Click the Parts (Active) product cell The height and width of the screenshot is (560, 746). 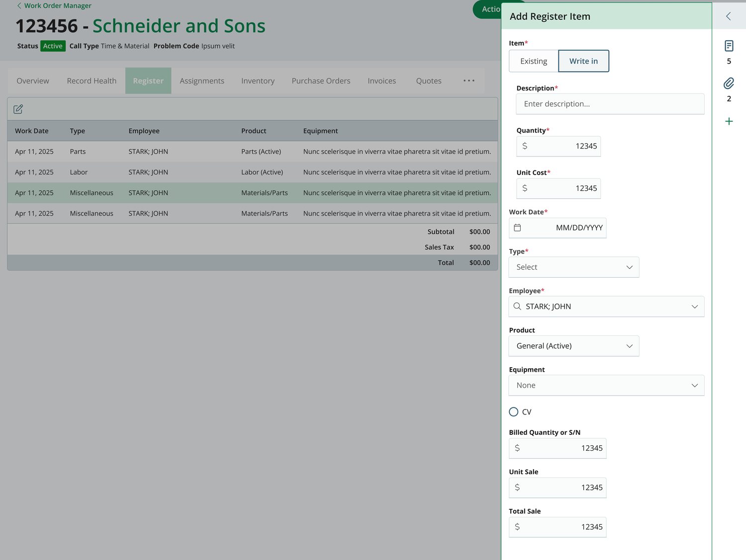click(261, 152)
